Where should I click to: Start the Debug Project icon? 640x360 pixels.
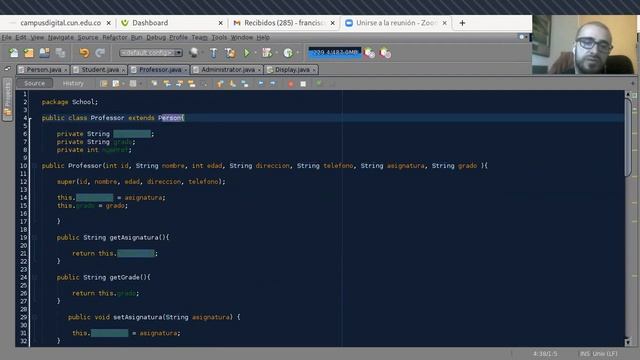267,53
